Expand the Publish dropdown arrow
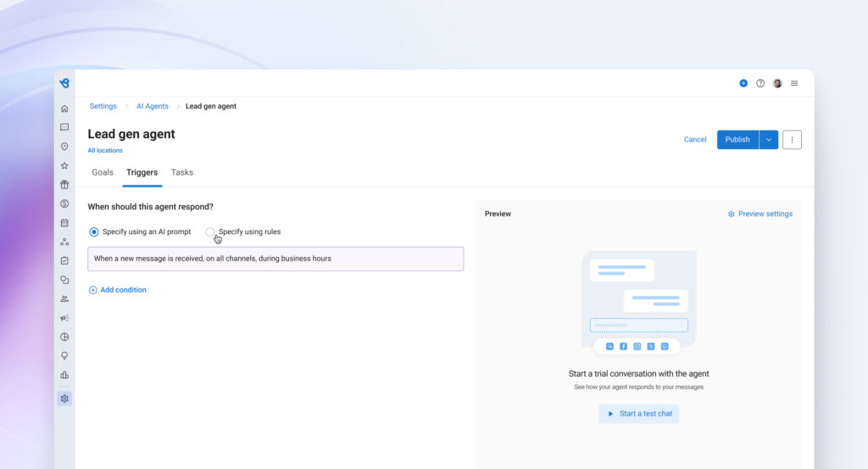The height and width of the screenshot is (469, 868). pyautogui.click(x=769, y=140)
